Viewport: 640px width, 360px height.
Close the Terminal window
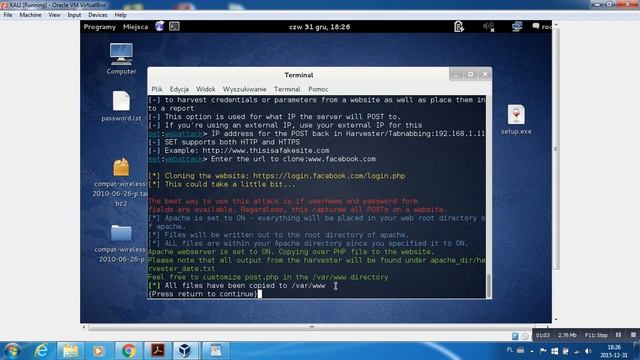(485, 75)
